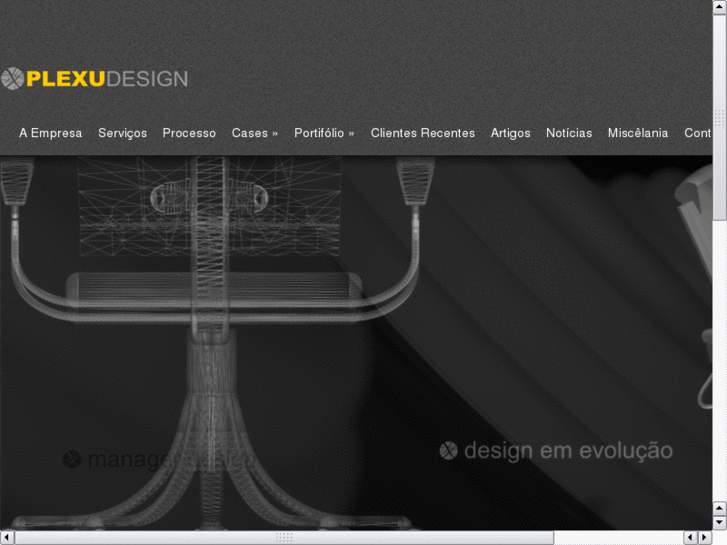The width and height of the screenshot is (727, 545).
Task: Go to the Artigos section
Action: tap(510, 134)
